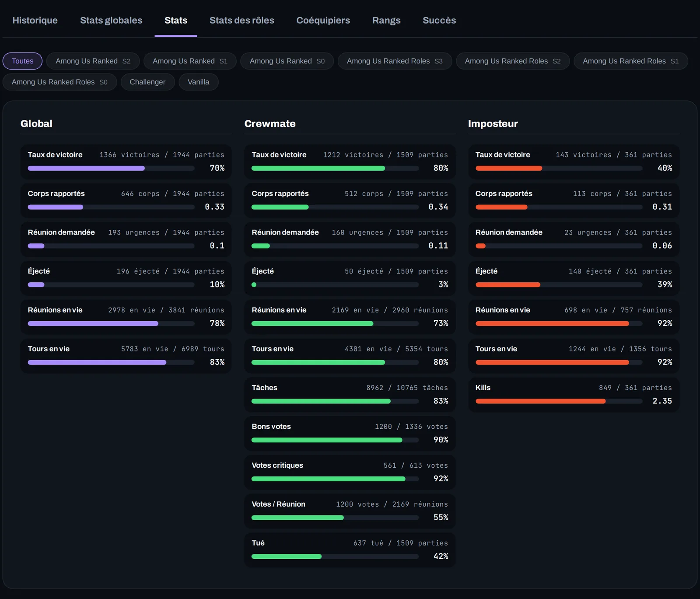This screenshot has width=700, height=599.
Task: Click '143 victoires / 361 parties' text
Action: coord(614,155)
